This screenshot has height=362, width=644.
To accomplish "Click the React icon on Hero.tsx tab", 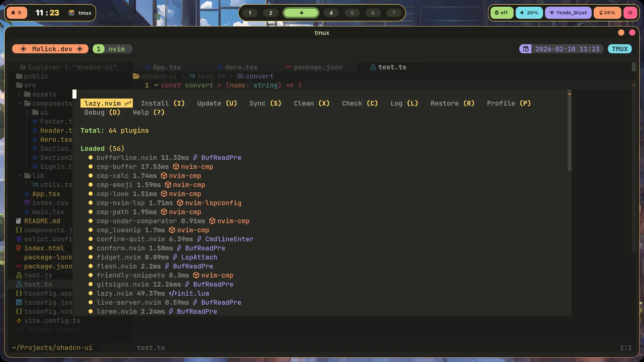I will click(x=220, y=67).
